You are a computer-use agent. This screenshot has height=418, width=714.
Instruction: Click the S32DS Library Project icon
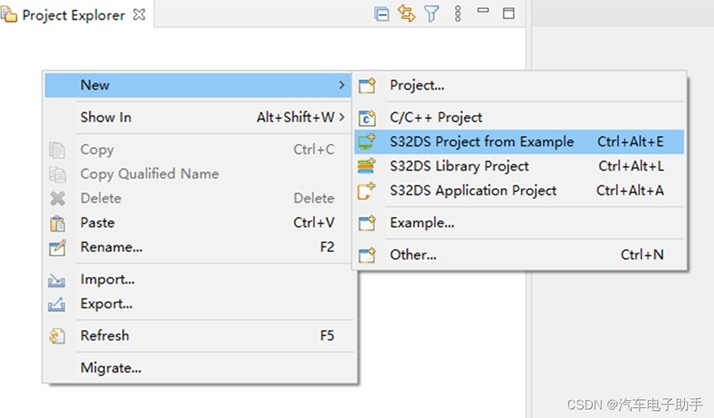click(x=367, y=166)
